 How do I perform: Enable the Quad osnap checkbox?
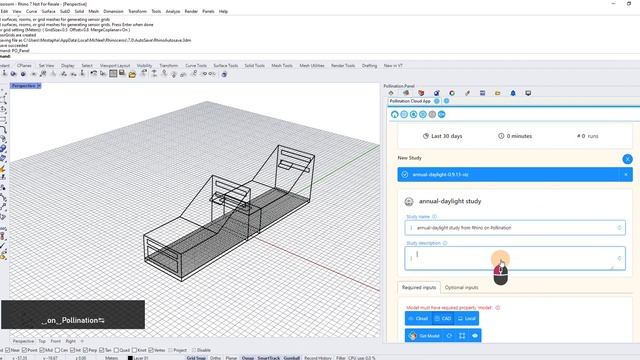[x=116, y=350]
